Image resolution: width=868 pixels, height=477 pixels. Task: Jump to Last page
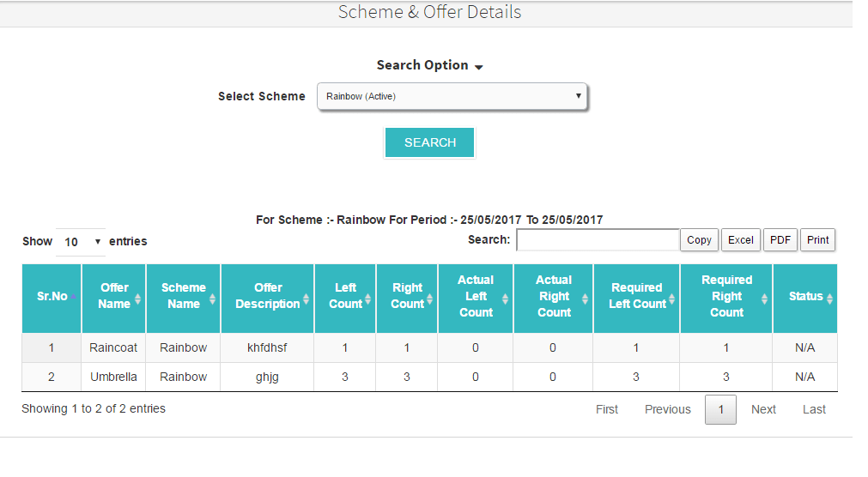(814, 409)
